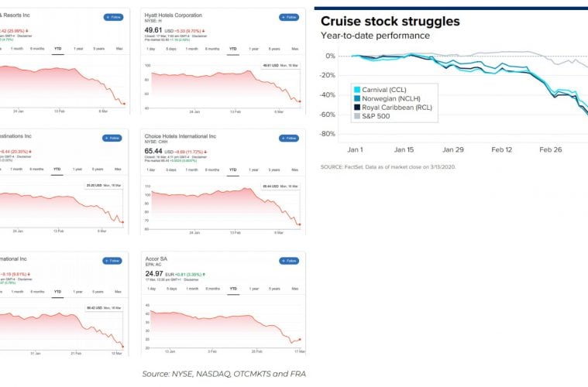588x387 pixels.
Task: Click Hyatt chart's last data point marker
Action: (300, 101)
